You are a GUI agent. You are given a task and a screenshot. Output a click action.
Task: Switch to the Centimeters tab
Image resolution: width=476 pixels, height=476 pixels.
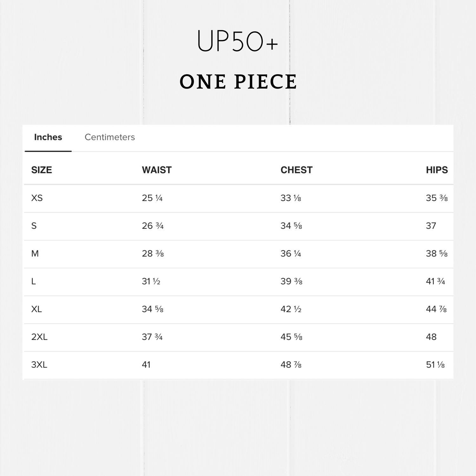click(109, 137)
